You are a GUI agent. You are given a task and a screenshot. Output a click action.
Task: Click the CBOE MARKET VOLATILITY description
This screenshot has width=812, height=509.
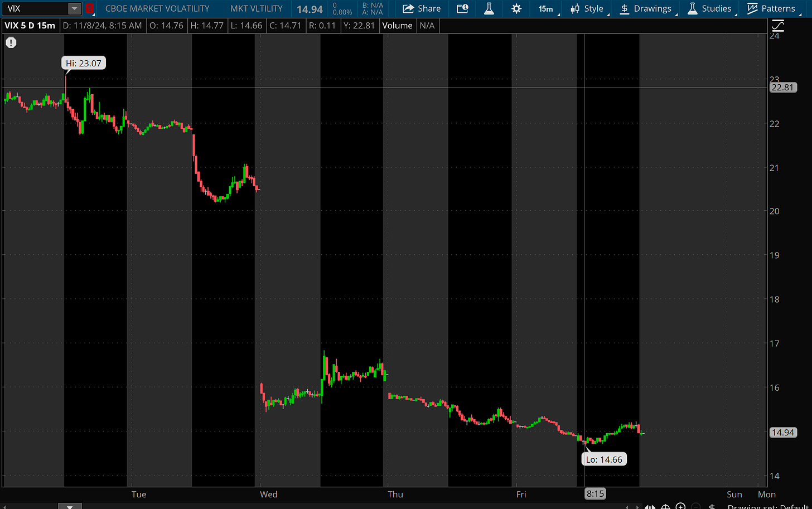click(x=157, y=8)
